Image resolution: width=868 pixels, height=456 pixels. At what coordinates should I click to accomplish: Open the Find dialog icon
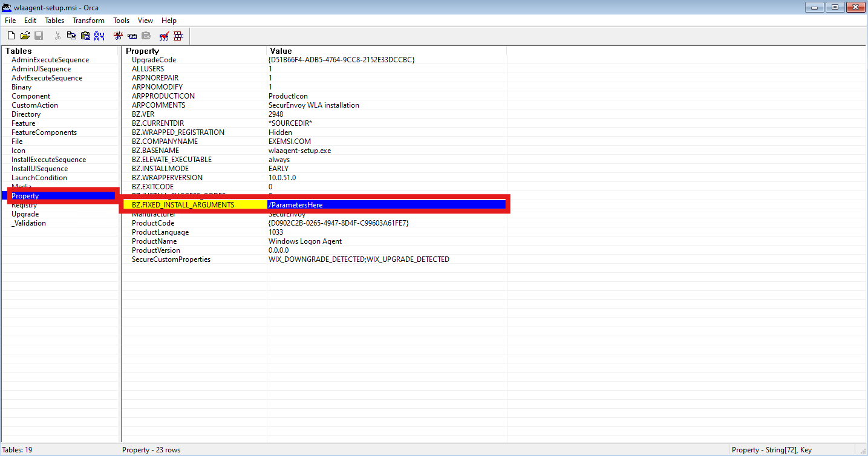point(99,35)
